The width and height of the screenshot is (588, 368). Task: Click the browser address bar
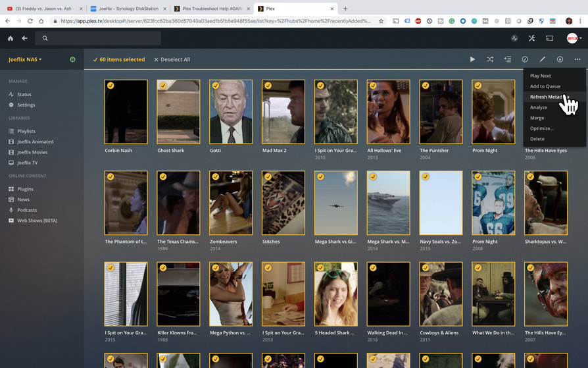coord(216,21)
